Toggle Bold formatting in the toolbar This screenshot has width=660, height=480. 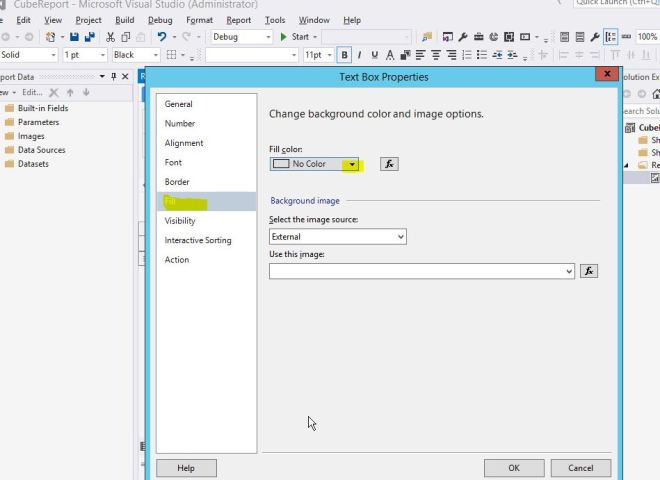point(345,55)
